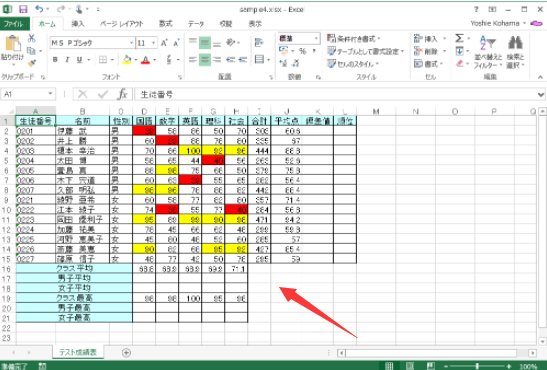Open the Name Box dropdown arrow
Viewport: 547px width, 370px height.
(x=51, y=94)
